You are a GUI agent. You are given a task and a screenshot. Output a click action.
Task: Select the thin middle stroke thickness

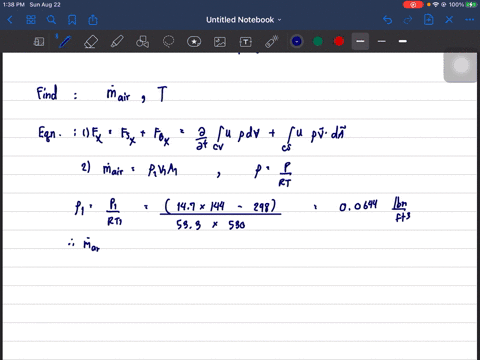point(382,41)
